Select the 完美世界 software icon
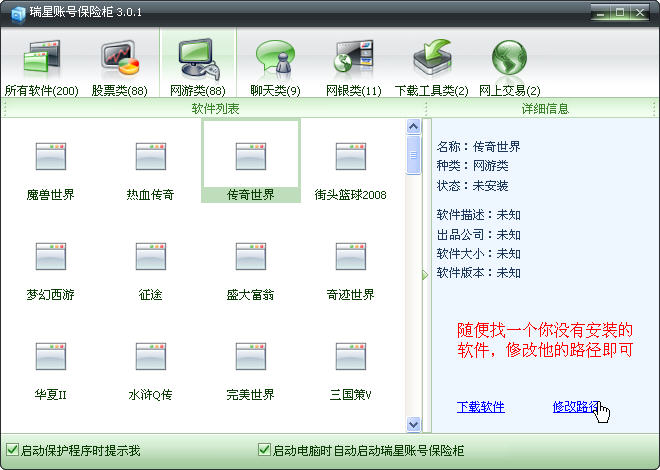 [x=251, y=357]
